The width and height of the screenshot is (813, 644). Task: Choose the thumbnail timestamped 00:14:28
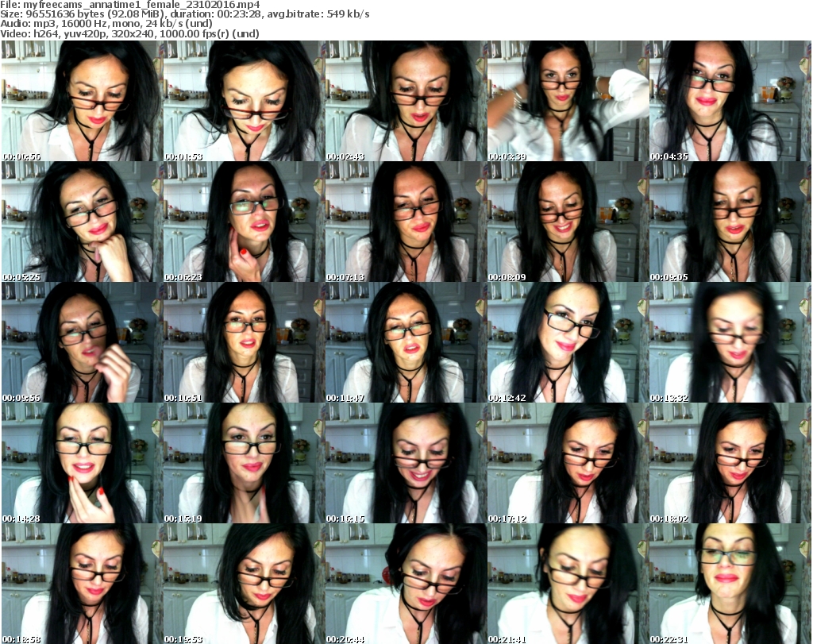pos(82,463)
